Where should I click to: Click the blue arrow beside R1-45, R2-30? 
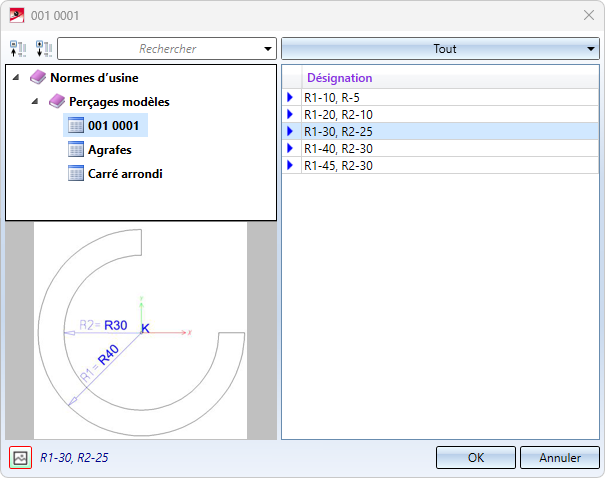point(291,165)
